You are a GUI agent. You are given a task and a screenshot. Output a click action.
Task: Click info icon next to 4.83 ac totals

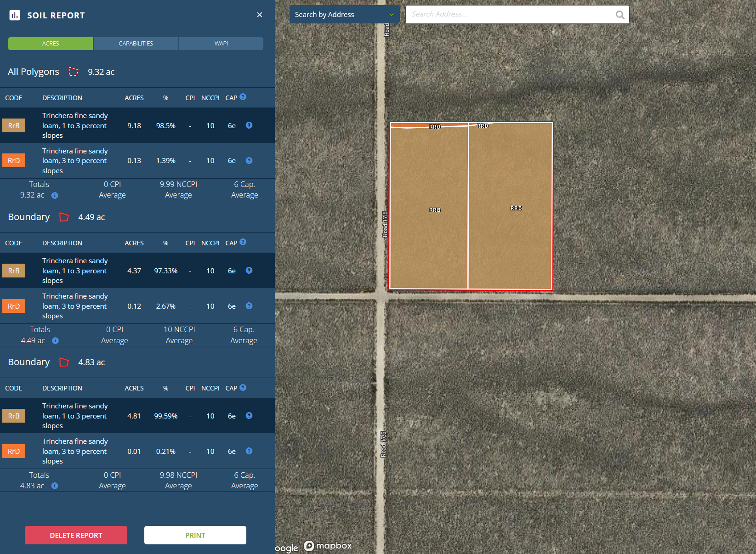(x=55, y=486)
